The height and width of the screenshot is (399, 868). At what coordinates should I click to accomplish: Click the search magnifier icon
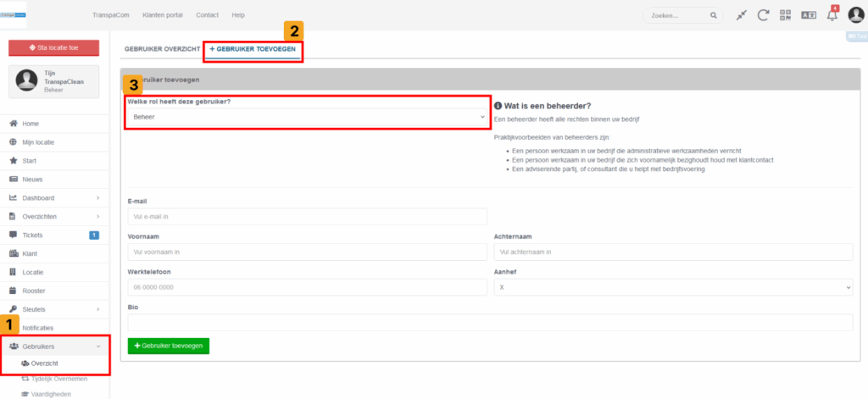[713, 15]
